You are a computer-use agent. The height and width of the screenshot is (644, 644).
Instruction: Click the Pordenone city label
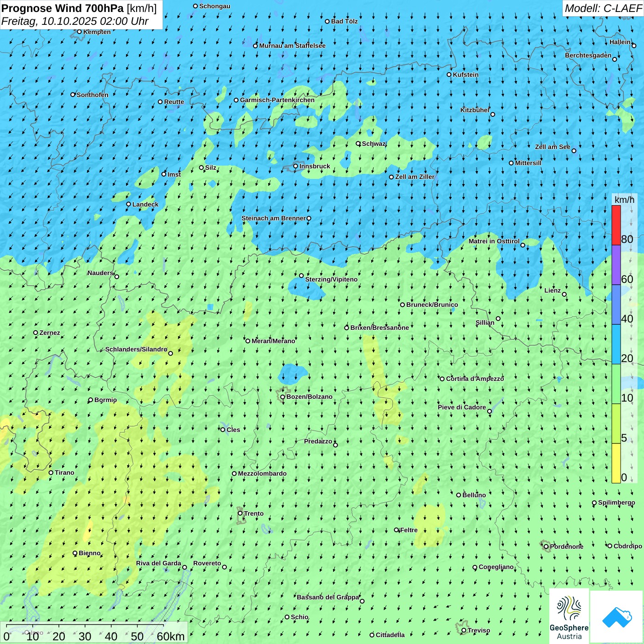coord(567,546)
